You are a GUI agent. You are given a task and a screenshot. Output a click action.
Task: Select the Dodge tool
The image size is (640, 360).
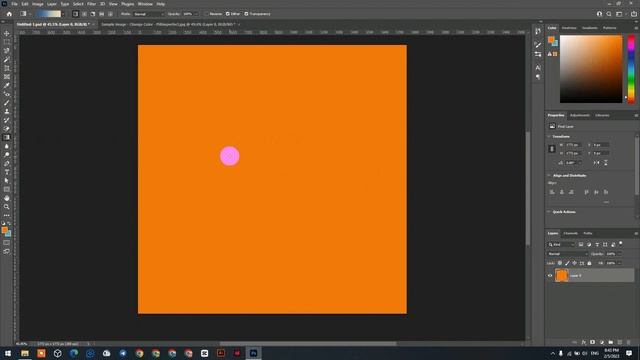coord(7,155)
